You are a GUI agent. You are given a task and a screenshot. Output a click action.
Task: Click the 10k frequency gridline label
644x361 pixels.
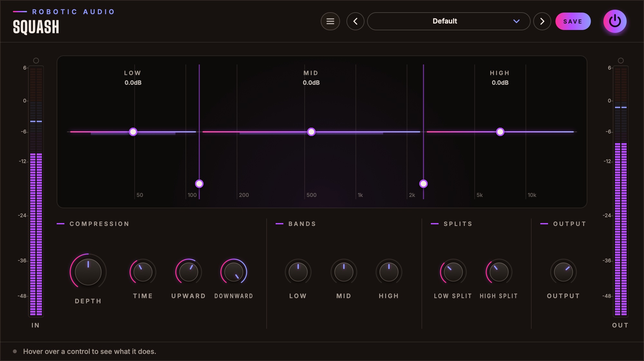(532, 195)
